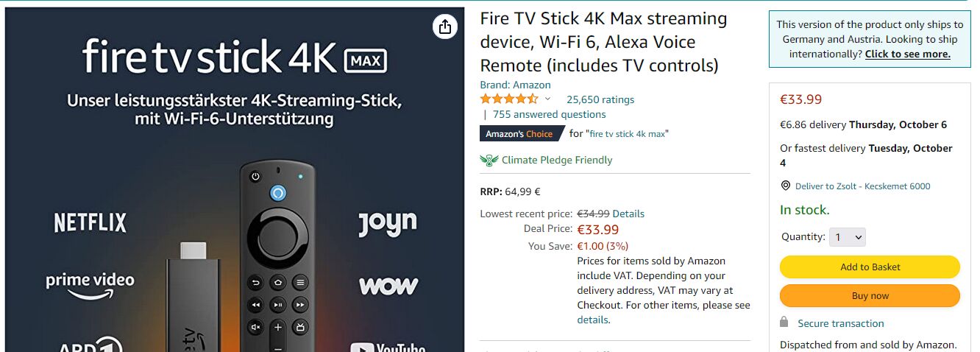The height and width of the screenshot is (352, 980).
Task: Open the Fire TV Stick product image
Action: 235,221
